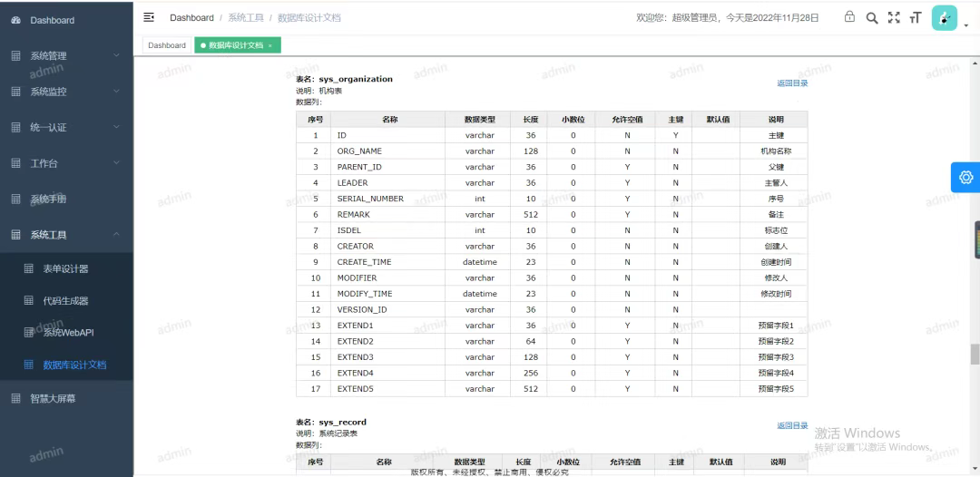Expand the 系统管理 menu chevron
980x477 pixels.
click(x=116, y=55)
